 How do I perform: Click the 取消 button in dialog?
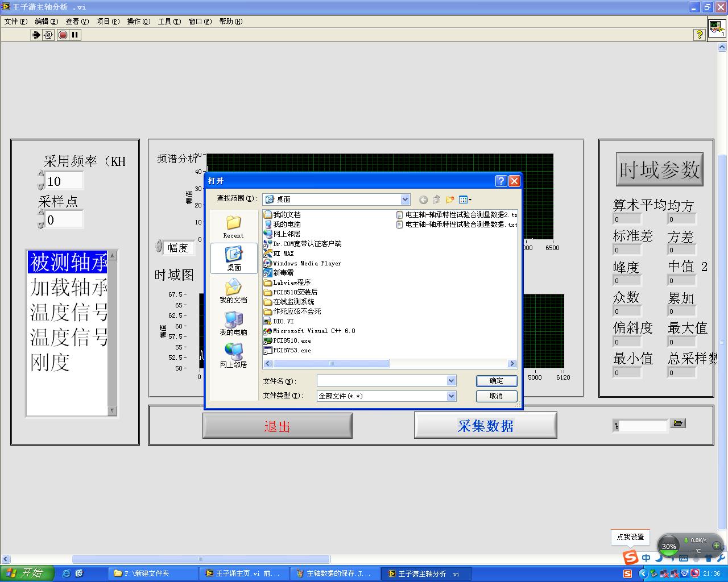[497, 396]
